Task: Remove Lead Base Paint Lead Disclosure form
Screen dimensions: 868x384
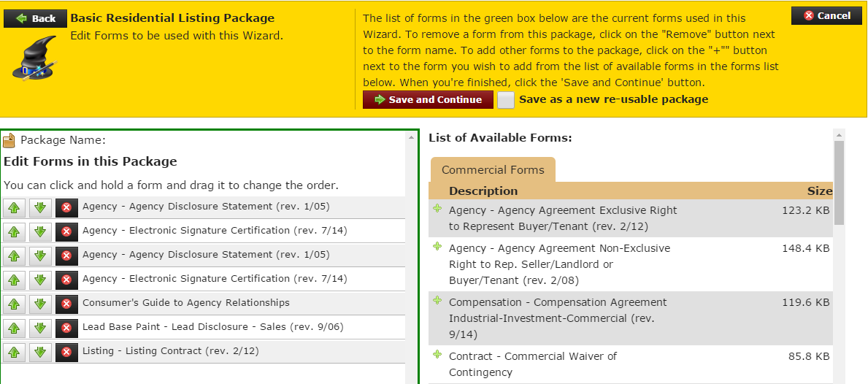Action: tap(66, 328)
